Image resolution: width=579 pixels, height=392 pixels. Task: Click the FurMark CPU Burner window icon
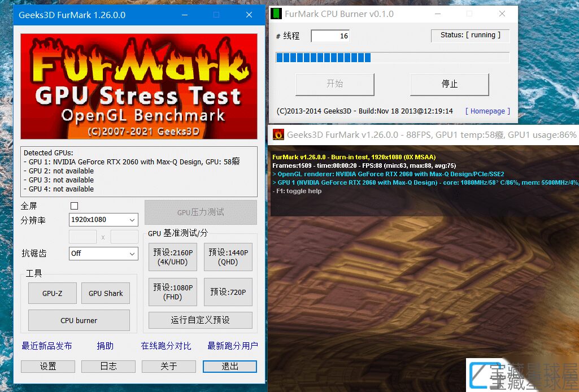point(276,14)
